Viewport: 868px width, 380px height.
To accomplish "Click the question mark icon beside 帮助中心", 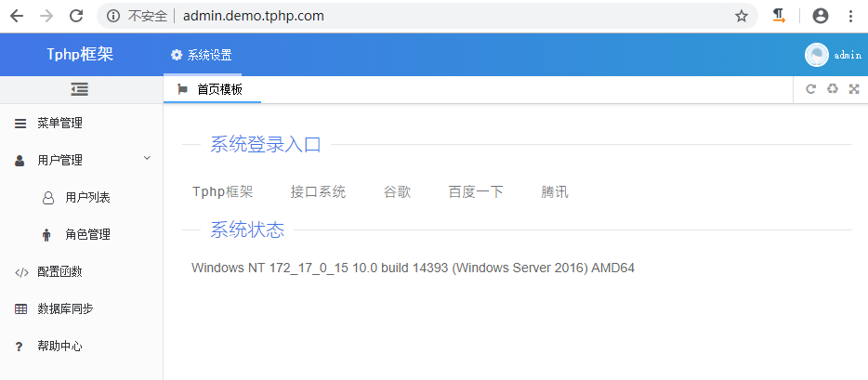I will 20,347.
